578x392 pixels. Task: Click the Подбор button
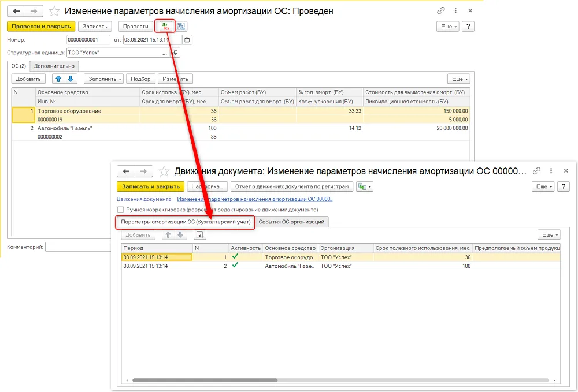(140, 79)
